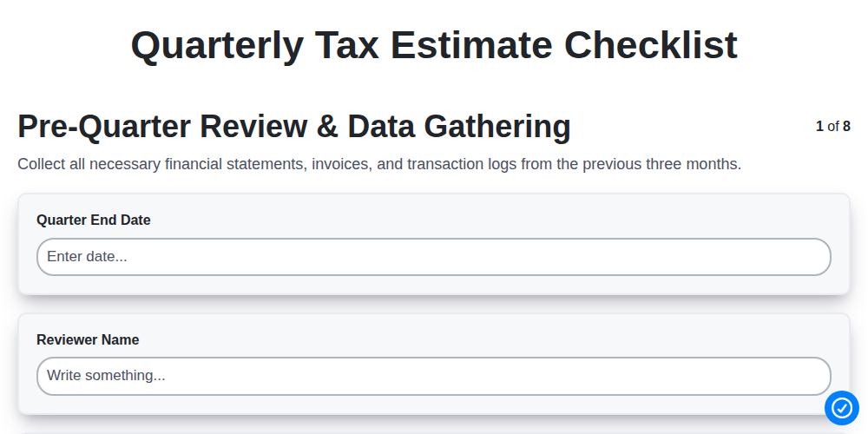
Task: Click the Reviewer Name label
Action: coord(88,339)
